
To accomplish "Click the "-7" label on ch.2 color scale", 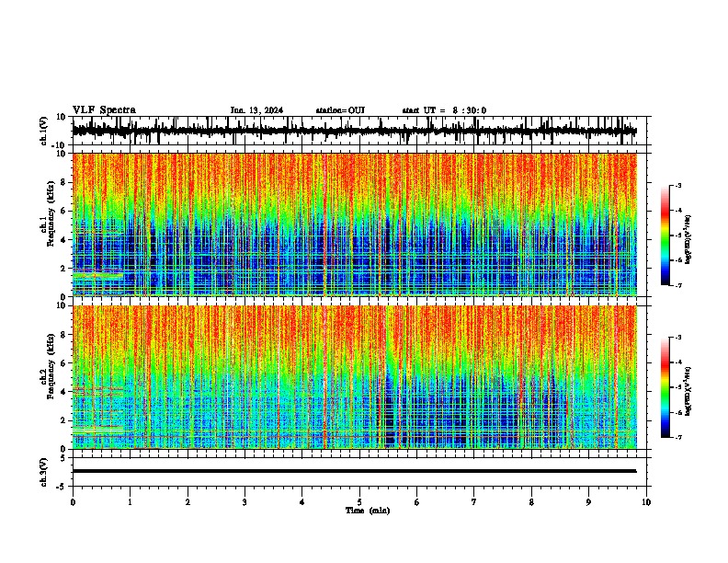I will tap(678, 437).
